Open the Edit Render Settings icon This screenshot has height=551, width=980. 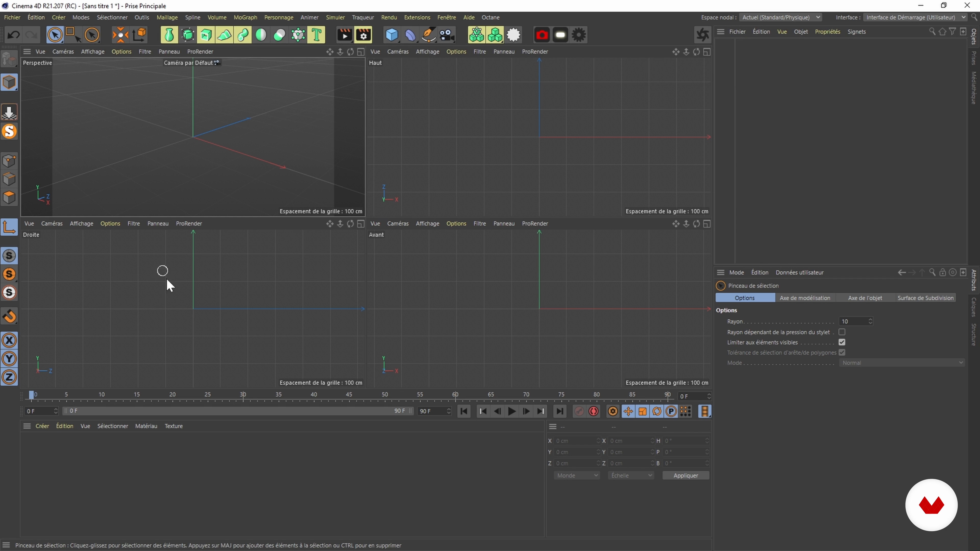point(363,35)
